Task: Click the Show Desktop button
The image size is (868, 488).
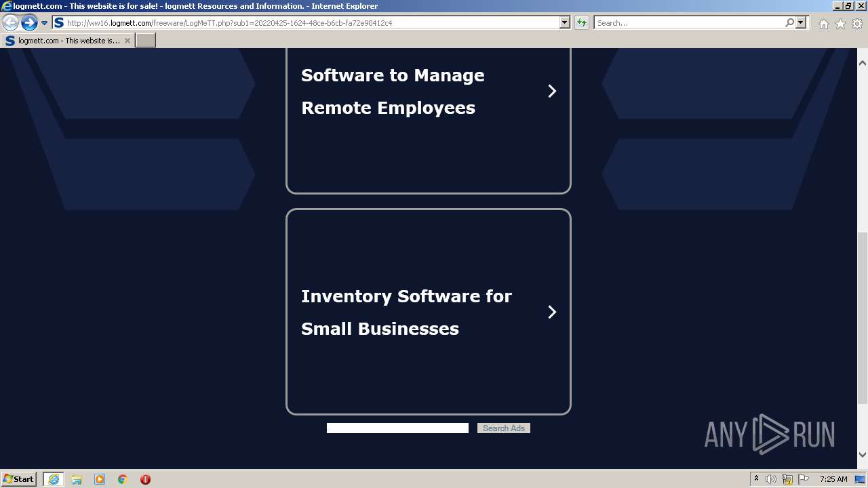Action: pyautogui.click(x=861, y=479)
